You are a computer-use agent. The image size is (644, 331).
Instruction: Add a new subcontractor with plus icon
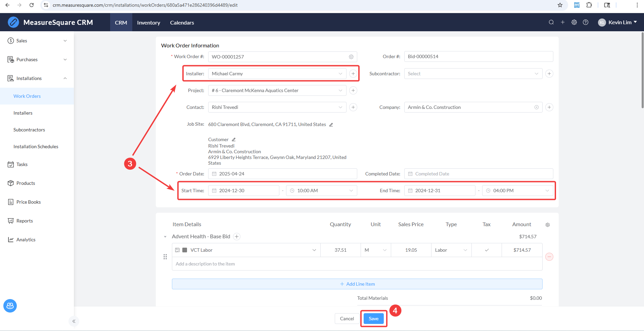[549, 74]
